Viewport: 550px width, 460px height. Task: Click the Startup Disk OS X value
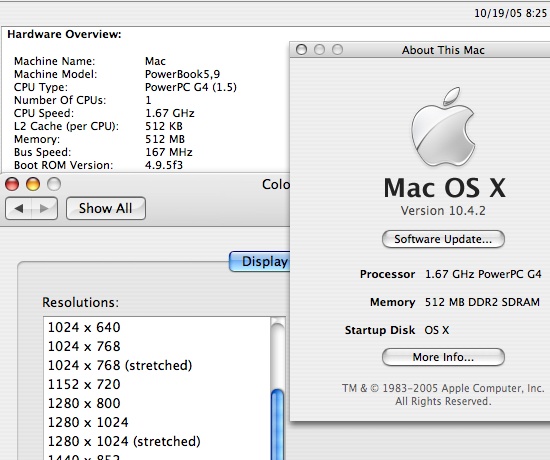437,330
